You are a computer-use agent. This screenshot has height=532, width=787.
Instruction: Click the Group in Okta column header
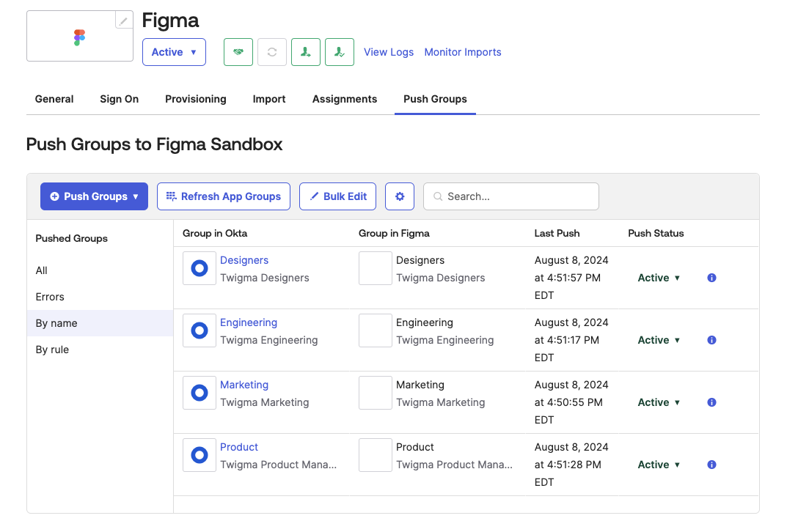(x=215, y=233)
